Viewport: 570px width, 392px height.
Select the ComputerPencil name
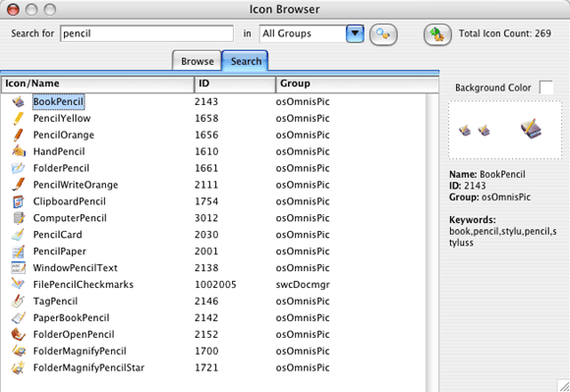pyautogui.click(x=70, y=218)
